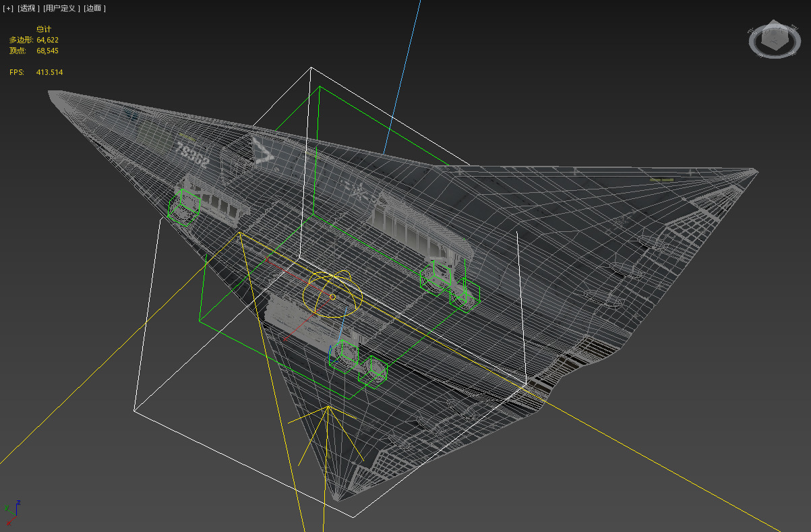Open the [用户定义] user-defined shading menu

tap(61, 8)
